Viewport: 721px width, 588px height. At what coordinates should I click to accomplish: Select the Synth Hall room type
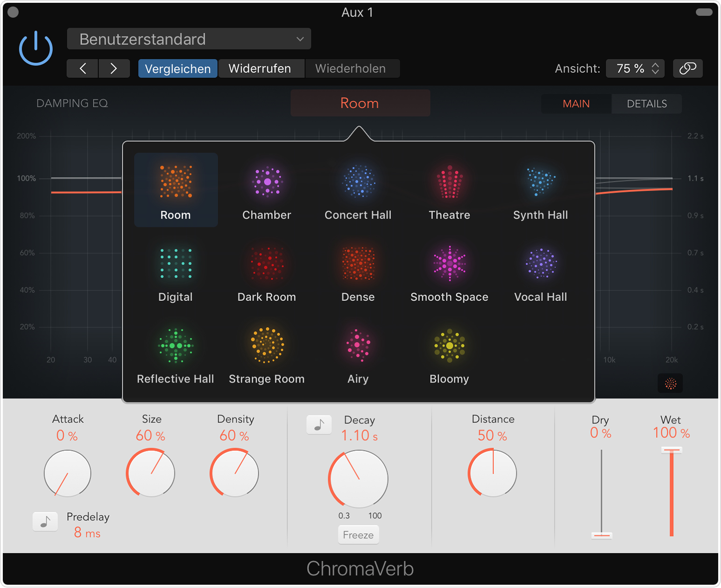pos(540,182)
